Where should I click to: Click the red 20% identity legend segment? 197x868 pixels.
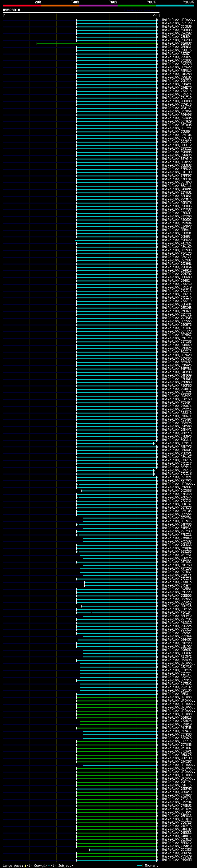(22, 6)
